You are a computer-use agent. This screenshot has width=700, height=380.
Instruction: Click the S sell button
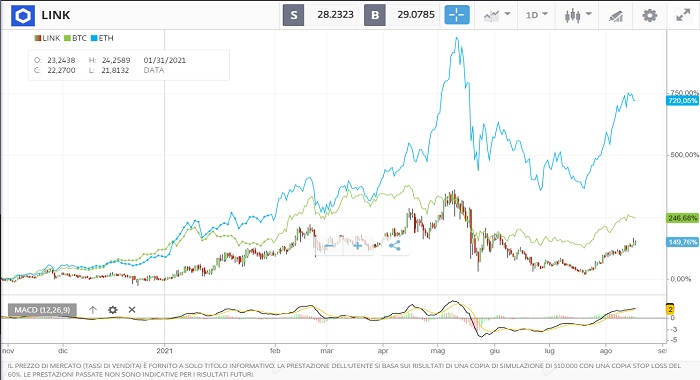pos(294,15)
